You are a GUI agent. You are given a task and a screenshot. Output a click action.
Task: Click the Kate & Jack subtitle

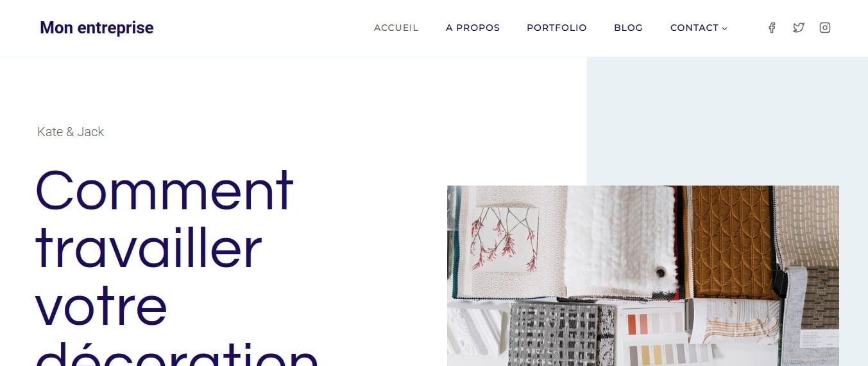click(71, 132)
